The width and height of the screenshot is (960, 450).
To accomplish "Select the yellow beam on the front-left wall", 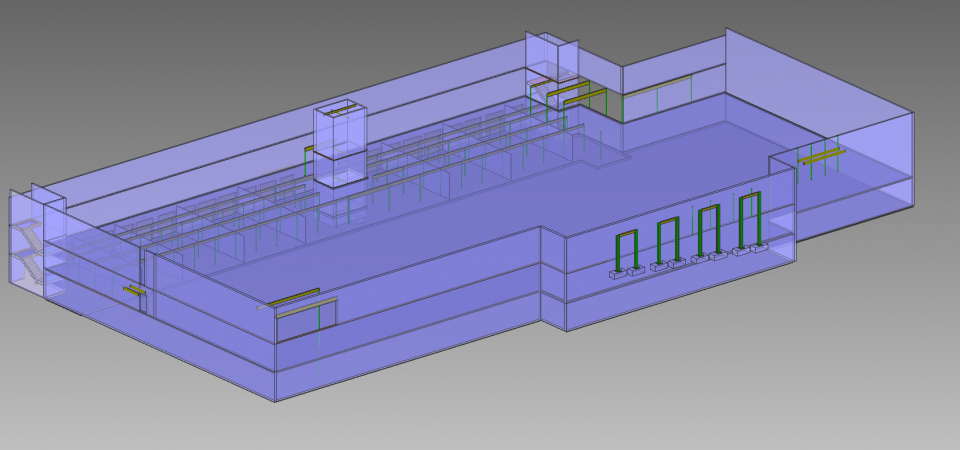I will coord(293,297).
